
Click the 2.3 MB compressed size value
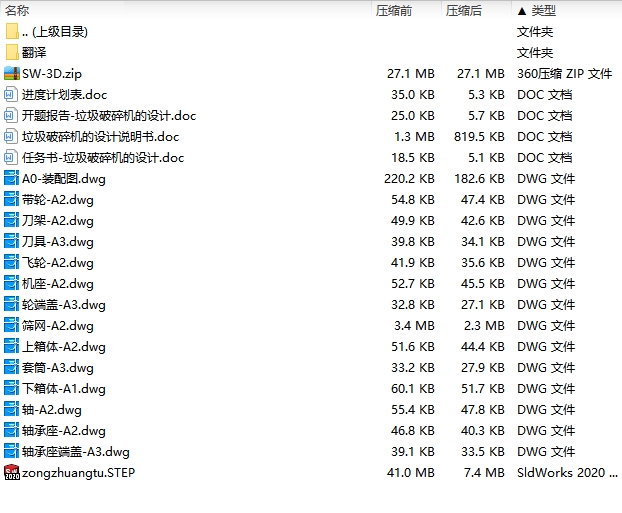(x=484, y=326)
